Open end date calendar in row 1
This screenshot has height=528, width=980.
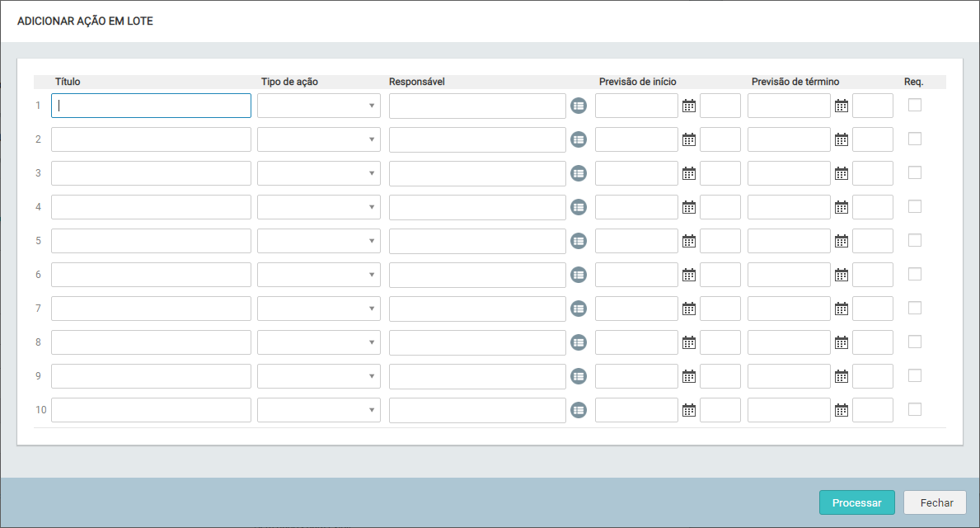point(842,106)
